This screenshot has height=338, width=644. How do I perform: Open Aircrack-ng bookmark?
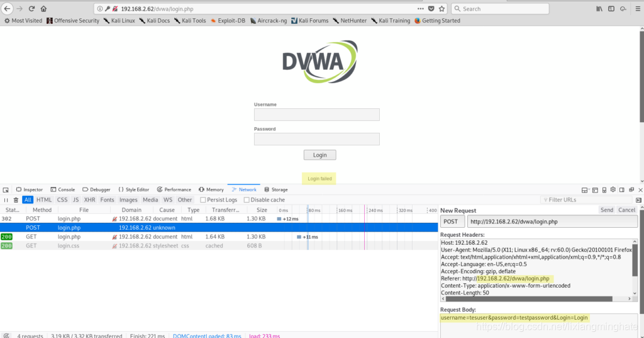pos(268,21)
